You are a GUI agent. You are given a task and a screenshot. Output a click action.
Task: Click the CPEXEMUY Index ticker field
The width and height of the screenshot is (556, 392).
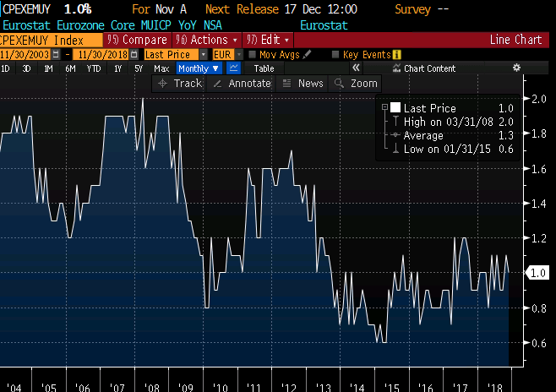[51, 40]
